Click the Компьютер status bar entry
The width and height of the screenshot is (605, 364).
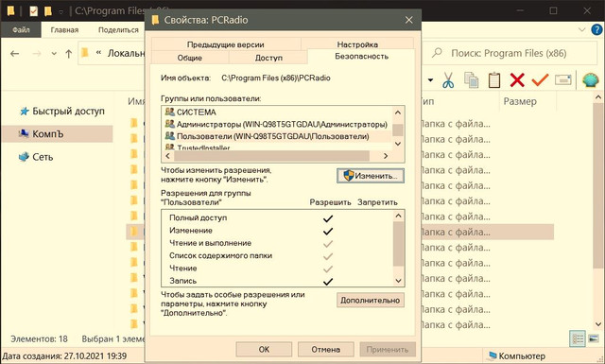[517, 355]
